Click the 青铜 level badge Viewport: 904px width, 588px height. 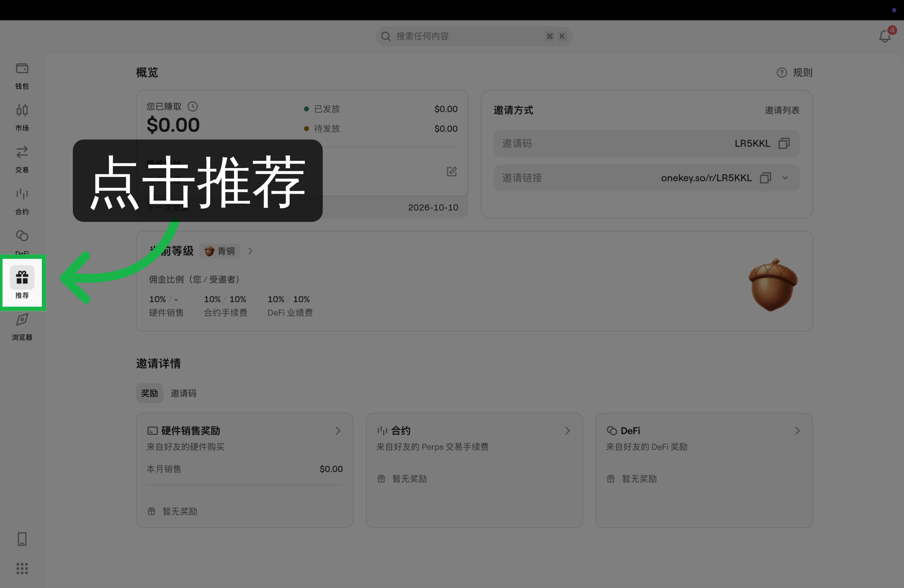(x=220, y=251)
